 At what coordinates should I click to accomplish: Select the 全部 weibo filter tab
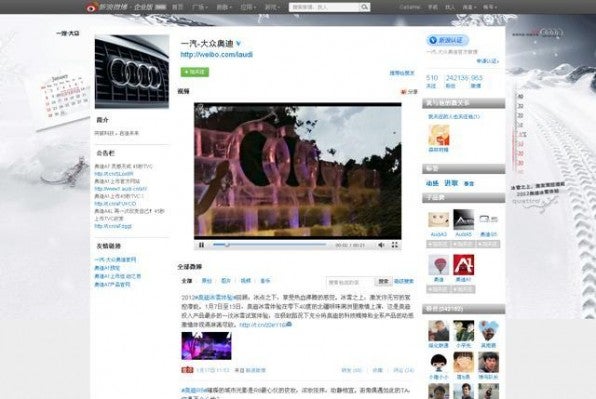coord(187,281)
